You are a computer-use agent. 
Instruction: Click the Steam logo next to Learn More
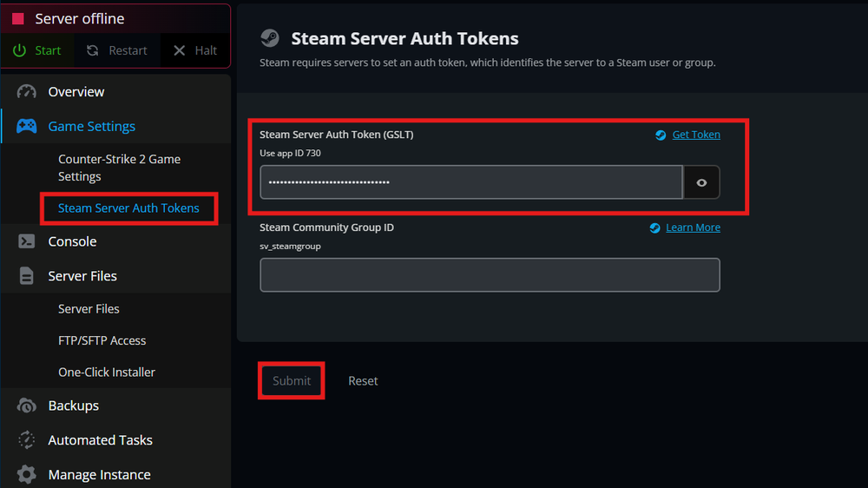click(654, 228)
